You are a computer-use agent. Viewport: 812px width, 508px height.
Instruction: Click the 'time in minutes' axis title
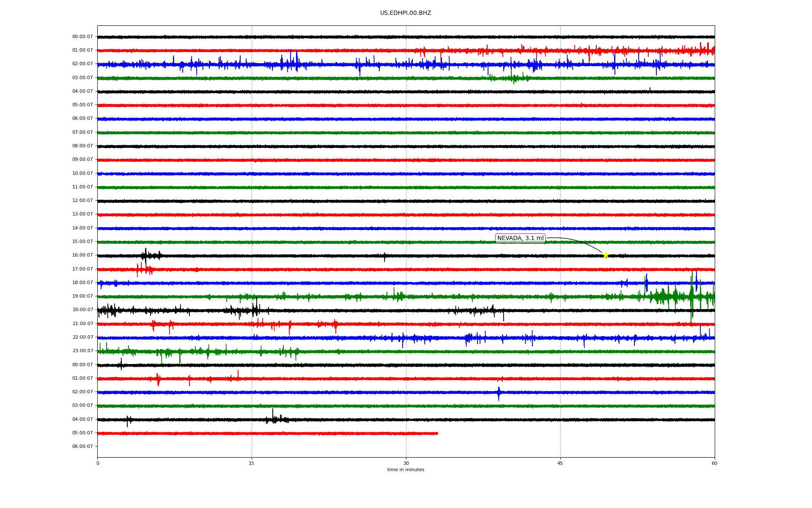coord(406,470)
